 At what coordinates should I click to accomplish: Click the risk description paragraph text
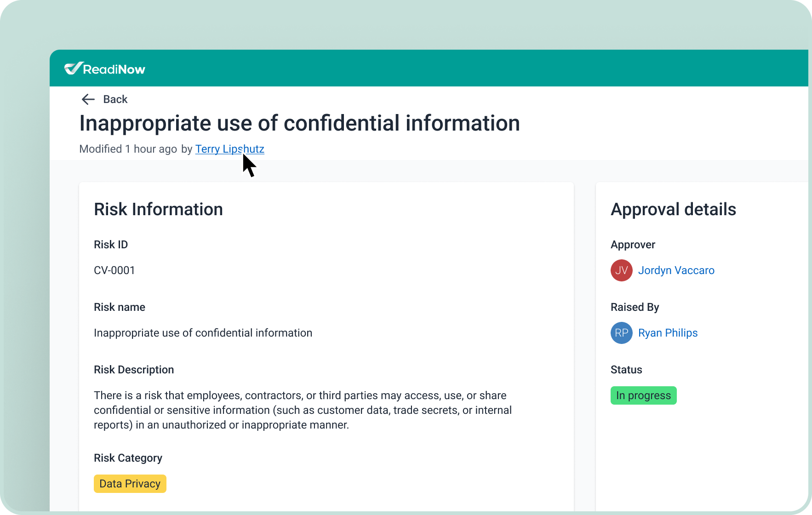tap(303, 410)
